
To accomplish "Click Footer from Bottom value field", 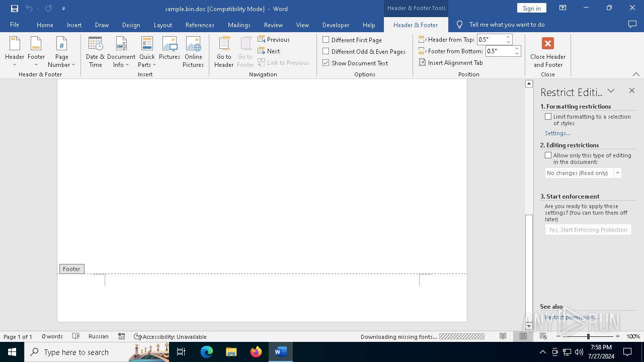I will [x=499, y=51].
